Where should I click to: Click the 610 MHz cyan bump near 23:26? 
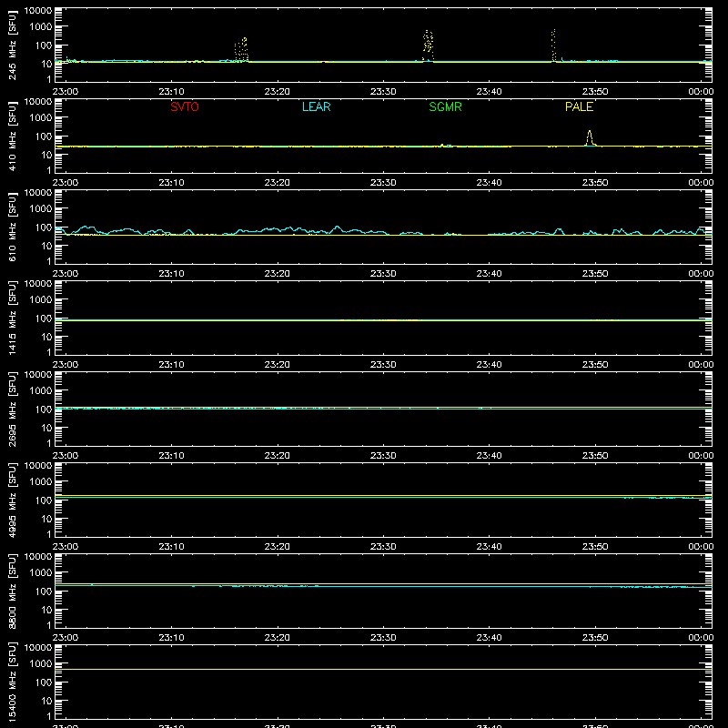click(337, 229)
